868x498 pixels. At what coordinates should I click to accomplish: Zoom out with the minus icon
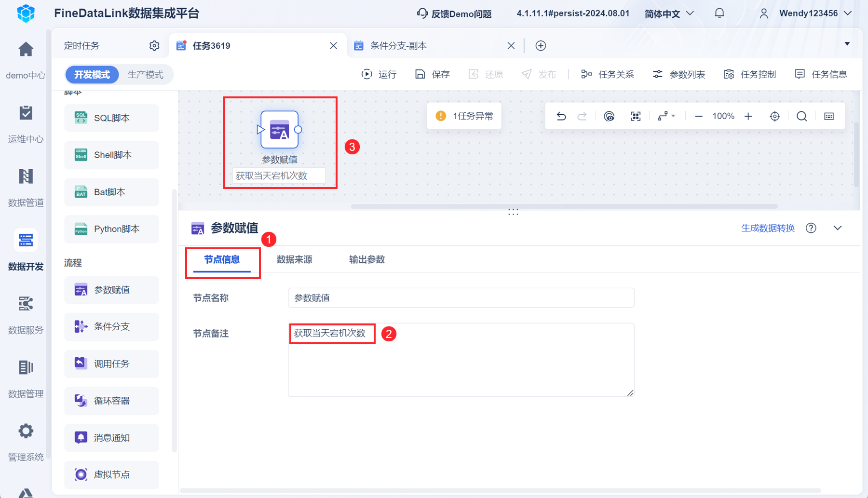[x=698, y=116]
